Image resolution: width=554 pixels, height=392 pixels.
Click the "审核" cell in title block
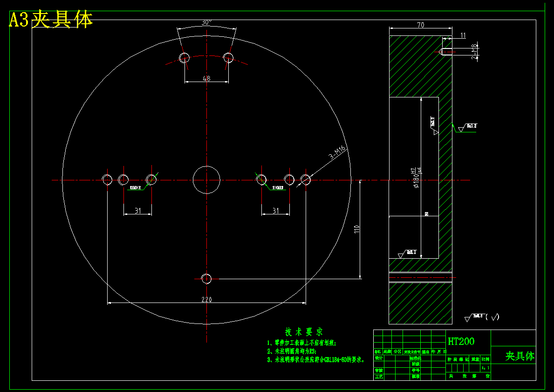pyautogui.click(x=379, y=371)
